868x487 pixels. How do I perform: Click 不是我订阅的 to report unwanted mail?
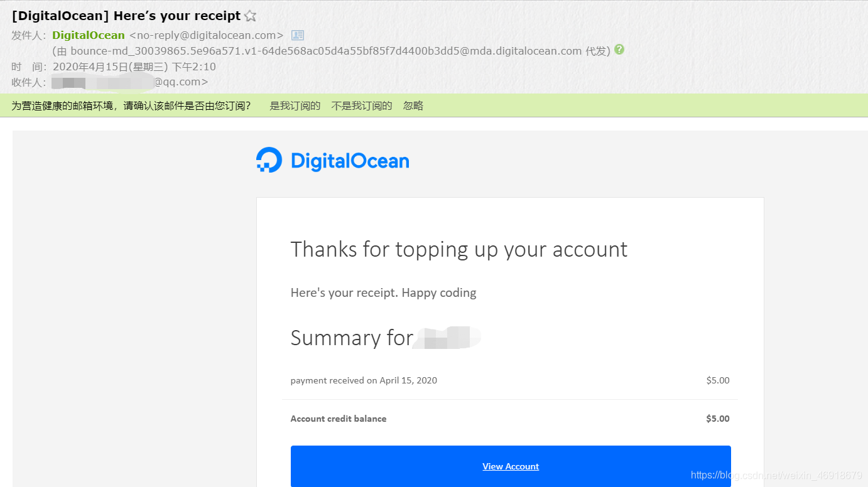361,105
